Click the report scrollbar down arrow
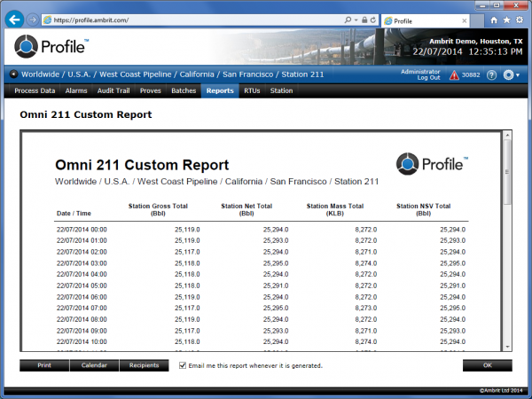Viewport: 532px width, 399px height. [507, 347]
